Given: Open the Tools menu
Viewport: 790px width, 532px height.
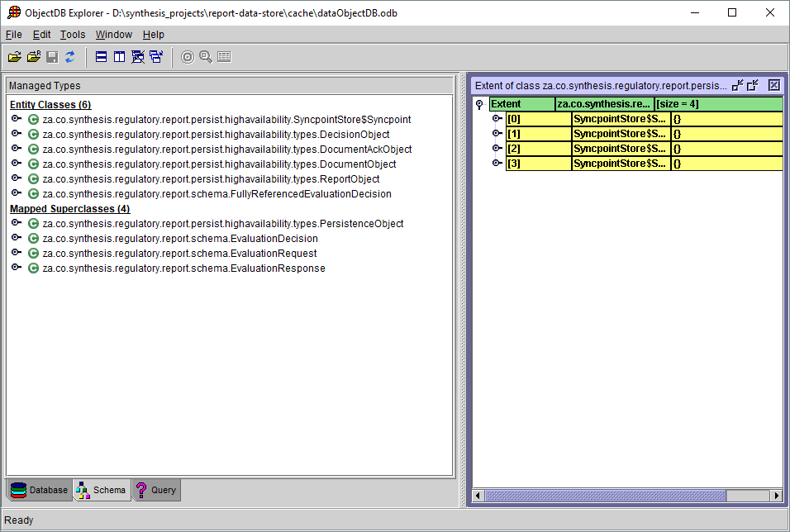Looking at the screenshot, I should pyautogui.click(x=73, y=34).
